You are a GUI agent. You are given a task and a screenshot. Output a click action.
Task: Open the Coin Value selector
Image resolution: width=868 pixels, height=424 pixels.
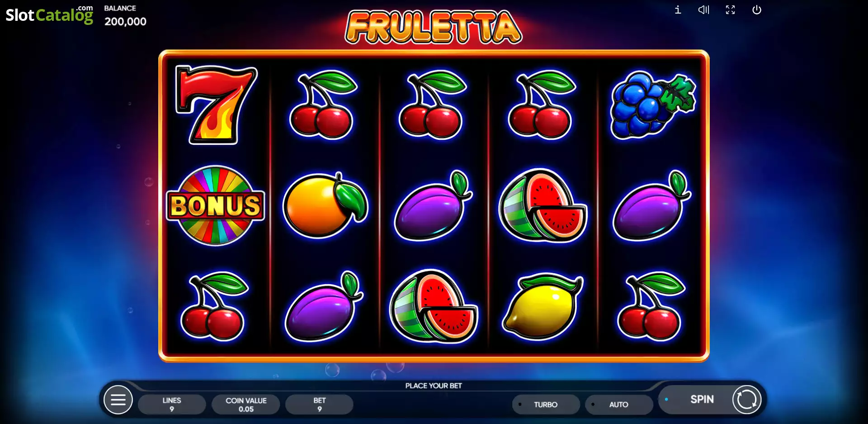[246, 404]
